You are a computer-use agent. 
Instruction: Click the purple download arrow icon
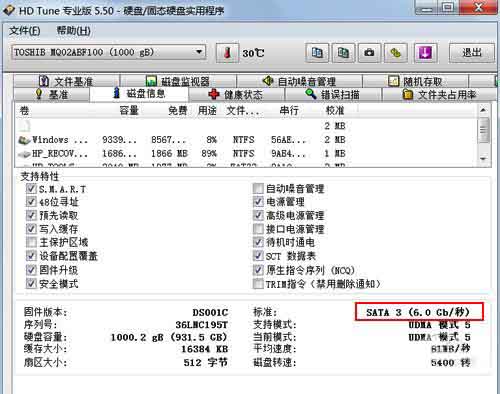pos(425,53)
